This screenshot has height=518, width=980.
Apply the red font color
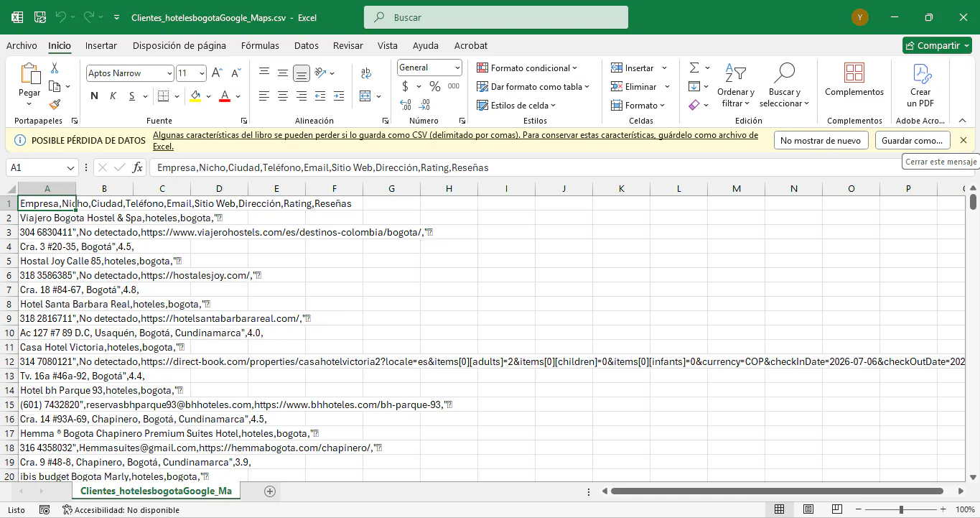point(224,96)
